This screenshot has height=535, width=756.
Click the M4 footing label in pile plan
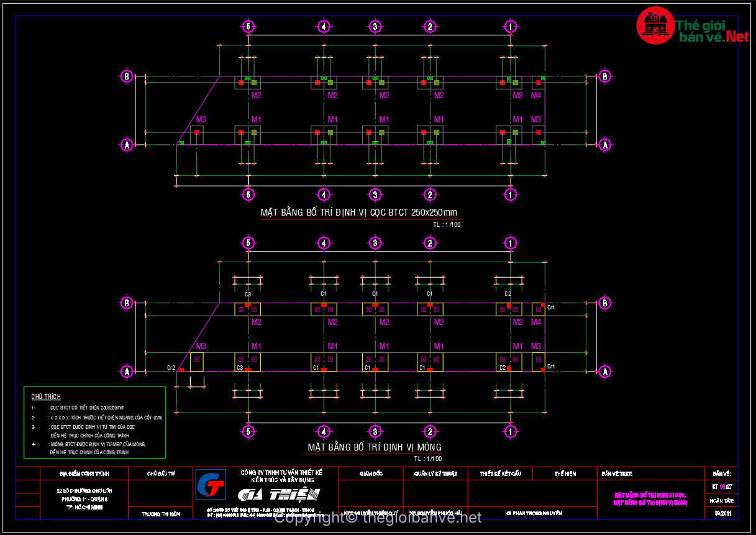[535, 95]
